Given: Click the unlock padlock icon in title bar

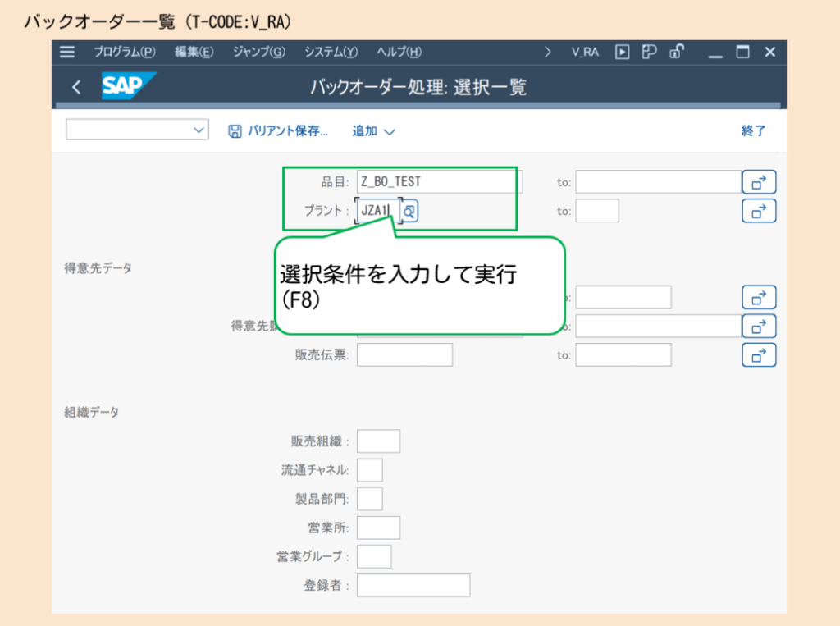Looking at the screenshot, I should 677,52.
